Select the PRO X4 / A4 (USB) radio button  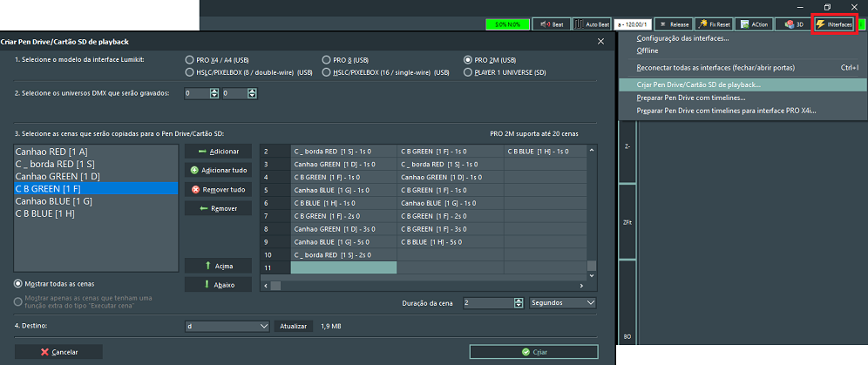189,60
